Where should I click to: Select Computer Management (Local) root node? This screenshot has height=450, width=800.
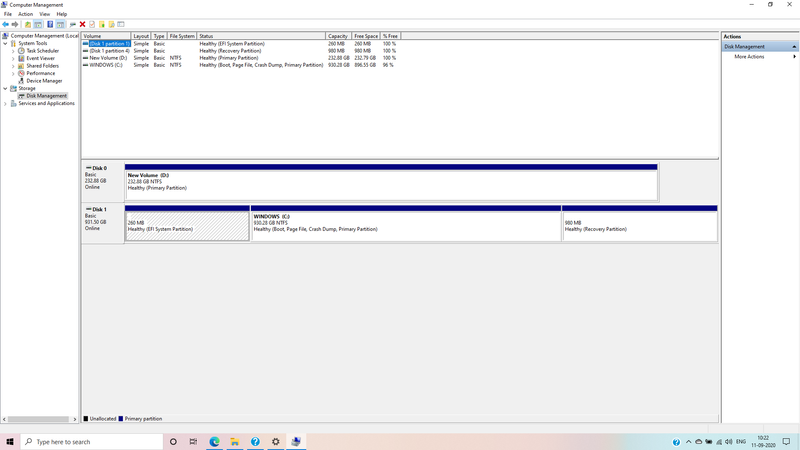click(x=44, y=36)
